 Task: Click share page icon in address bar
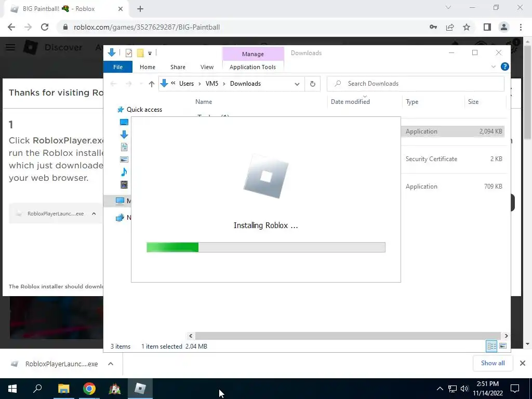point(450,27)
